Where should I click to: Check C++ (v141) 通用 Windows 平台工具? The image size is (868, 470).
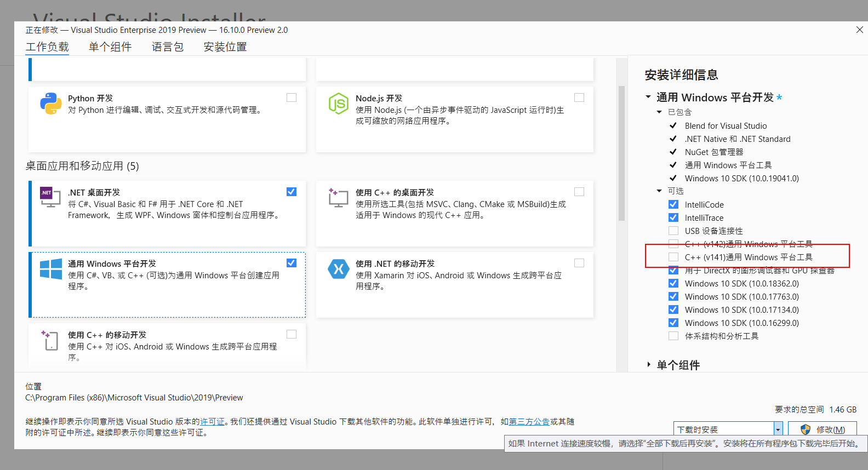[x=673, y=257]
